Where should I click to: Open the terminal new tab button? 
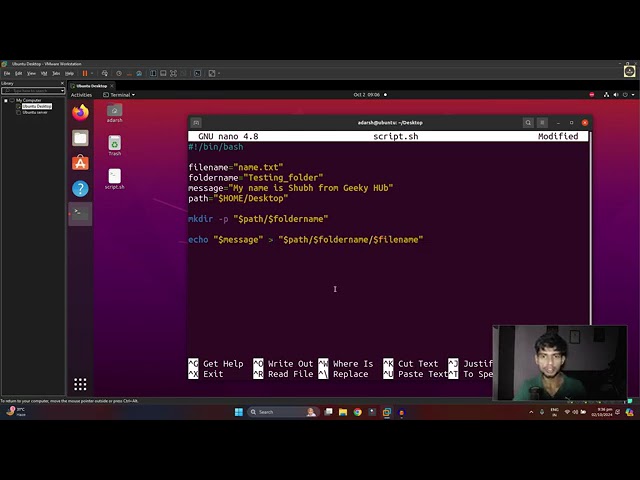[x=196, y=123]
